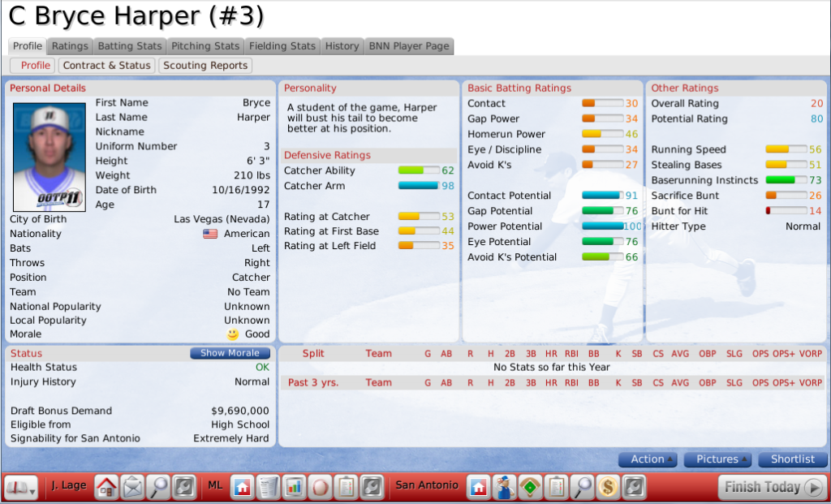Viewport: 831px width, 504px height.
Task: Add player via Shortlist button
Action: coord(792,459)
